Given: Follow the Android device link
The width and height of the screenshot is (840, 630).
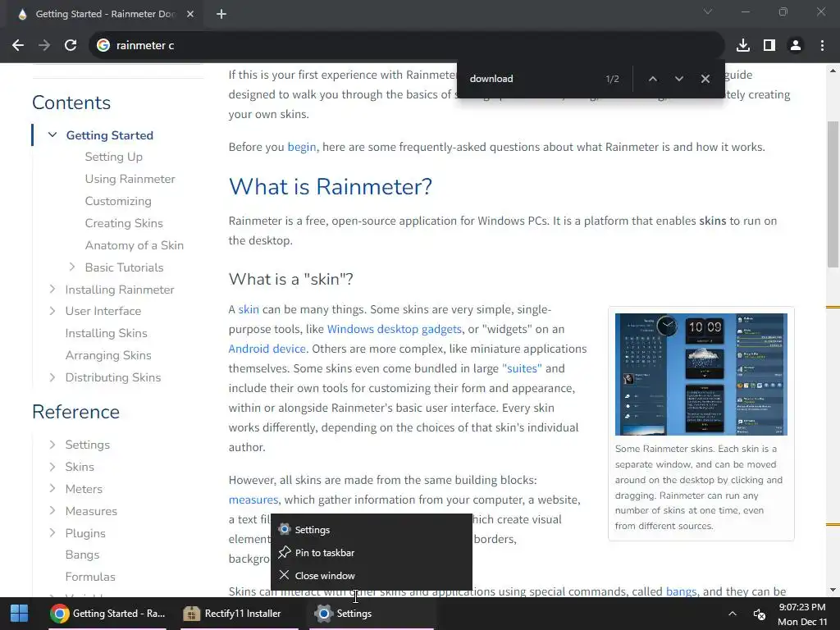Looking at the screenshot, I should tap(267, 349).
